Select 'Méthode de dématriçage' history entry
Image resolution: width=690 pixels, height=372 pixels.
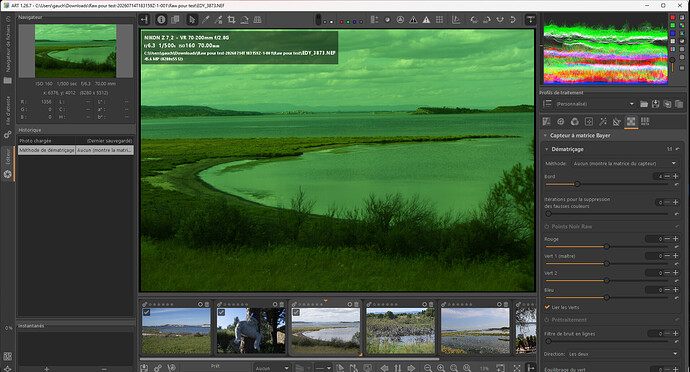pos(76,150)
